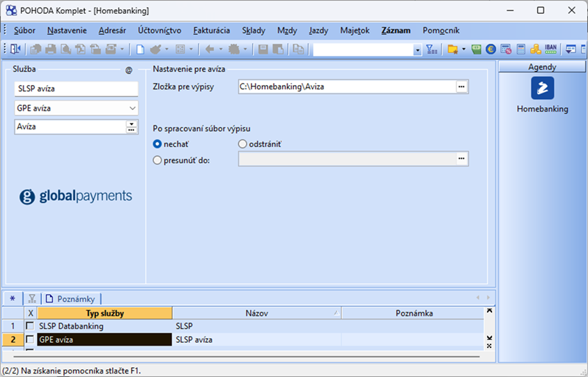
Task: Click the horizontal scrollbar under the table
Action: point(247,356)
